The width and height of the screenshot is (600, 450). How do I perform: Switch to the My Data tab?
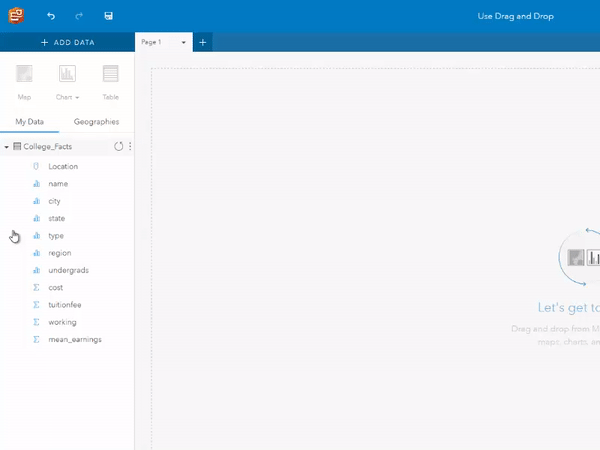click(29, 122)
